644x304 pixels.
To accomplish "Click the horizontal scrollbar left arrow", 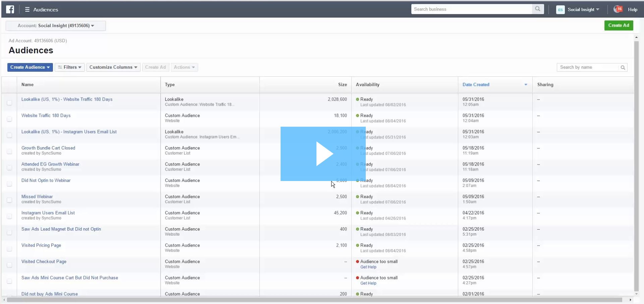I will click(4, 300).
